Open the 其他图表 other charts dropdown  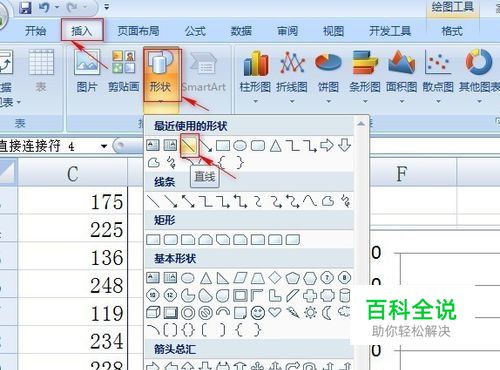(x=479, y=76)
